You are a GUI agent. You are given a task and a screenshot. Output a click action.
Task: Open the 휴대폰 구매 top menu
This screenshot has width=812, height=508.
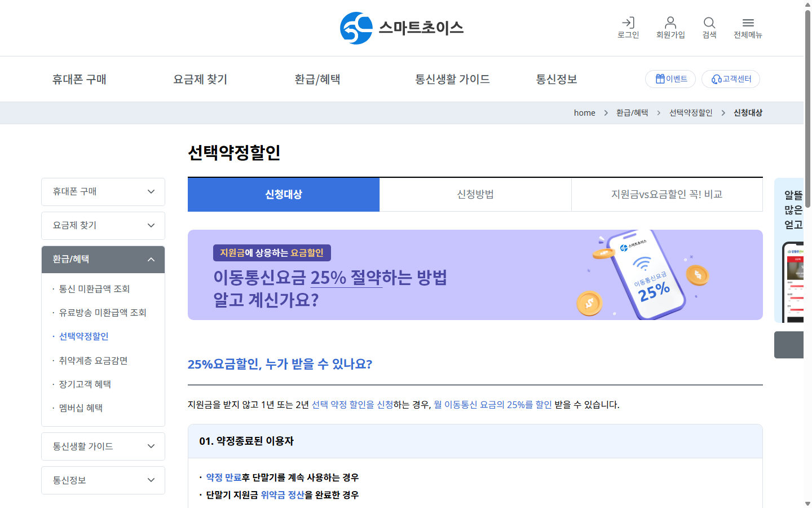pyautogui.click(x=80, y=80)
